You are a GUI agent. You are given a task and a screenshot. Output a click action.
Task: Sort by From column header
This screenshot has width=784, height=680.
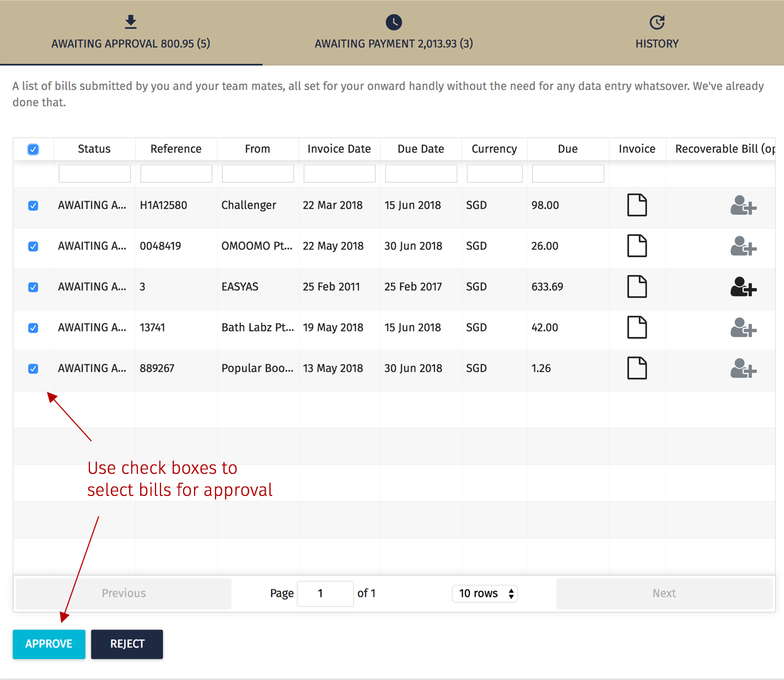click(257, 149)
